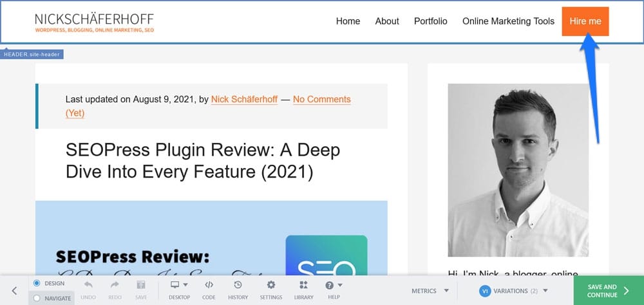This screenshot has width=644, height=305.
Task: Click the black-and-white author portrait photo
Action: [518, 170]
